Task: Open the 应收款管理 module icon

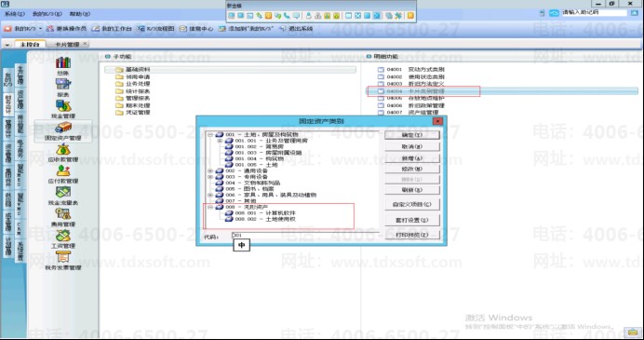Action: click(63, 149)
